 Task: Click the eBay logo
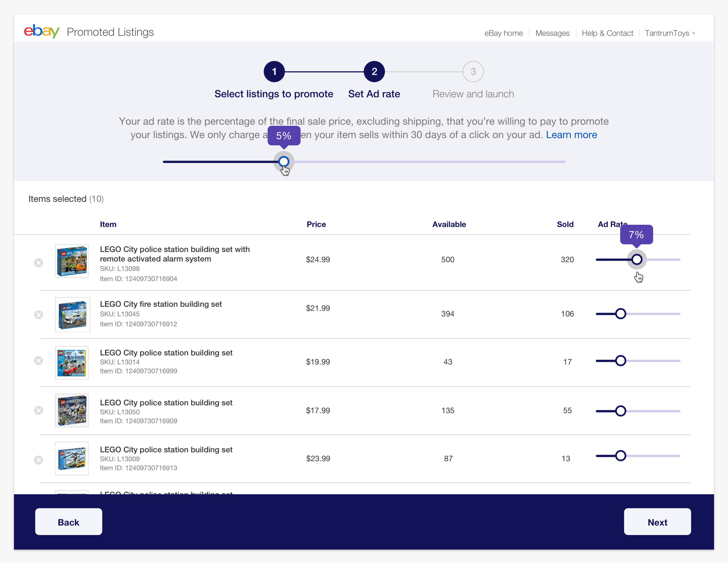coord(42,31)
